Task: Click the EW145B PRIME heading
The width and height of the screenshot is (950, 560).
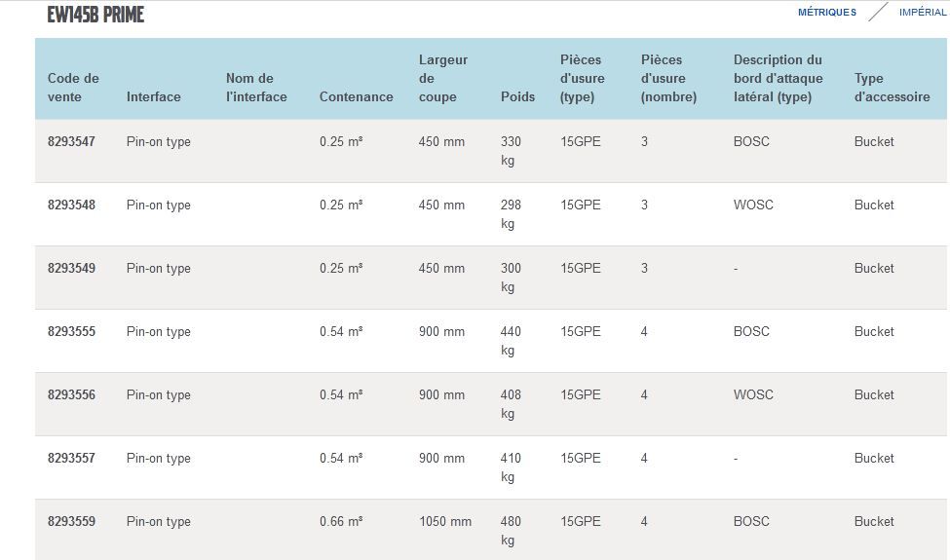Action: (95, 15)
